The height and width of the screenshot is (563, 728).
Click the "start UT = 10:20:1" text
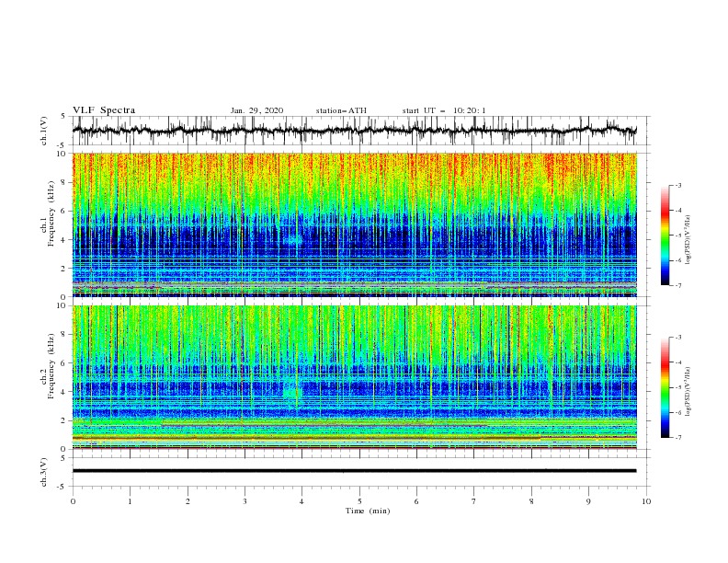click(x=444, y=110)
